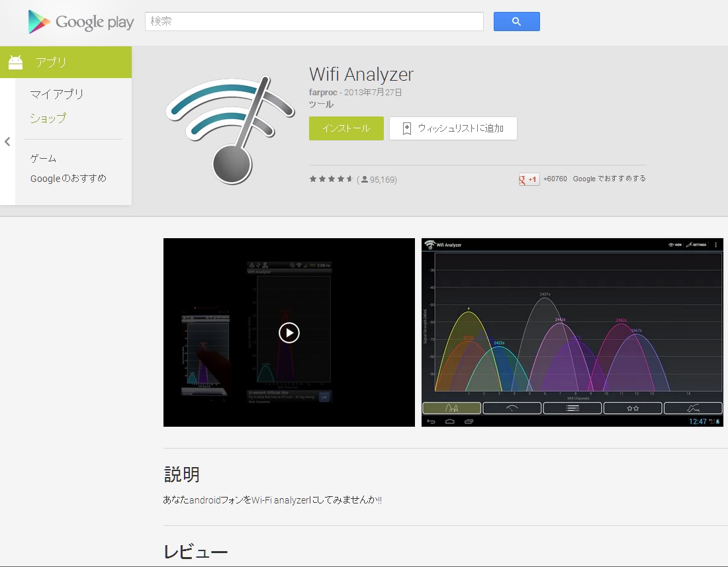Play the promo video thumbnail
The width and height of the screenshot is (728, 567).
[x=289, y=333]
